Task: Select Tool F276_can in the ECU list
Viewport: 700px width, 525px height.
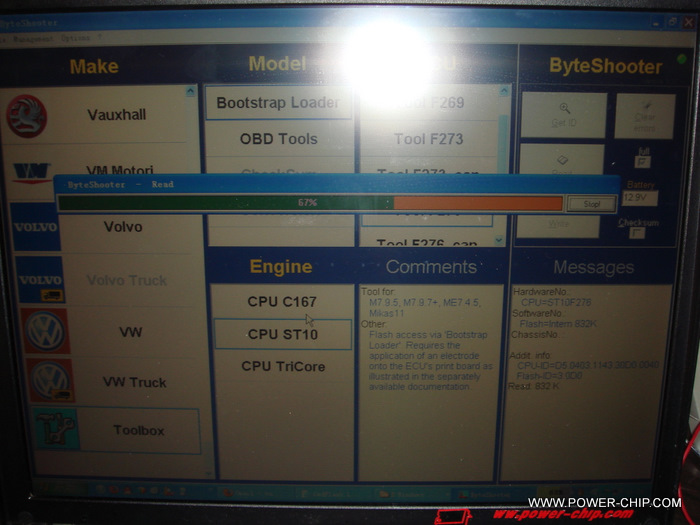Action: tap(427, 242)
